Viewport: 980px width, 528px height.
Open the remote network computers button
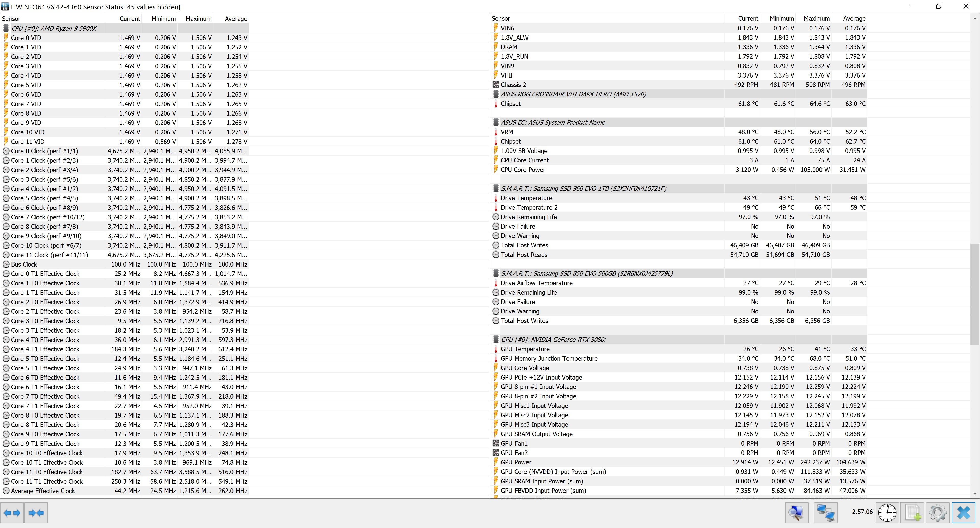click(x=826, y=513)
